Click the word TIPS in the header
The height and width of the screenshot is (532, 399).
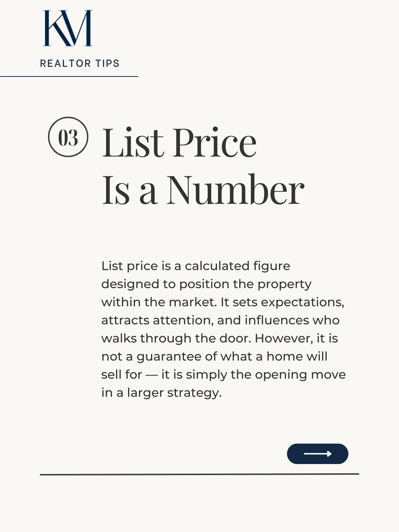pos(108,64)
